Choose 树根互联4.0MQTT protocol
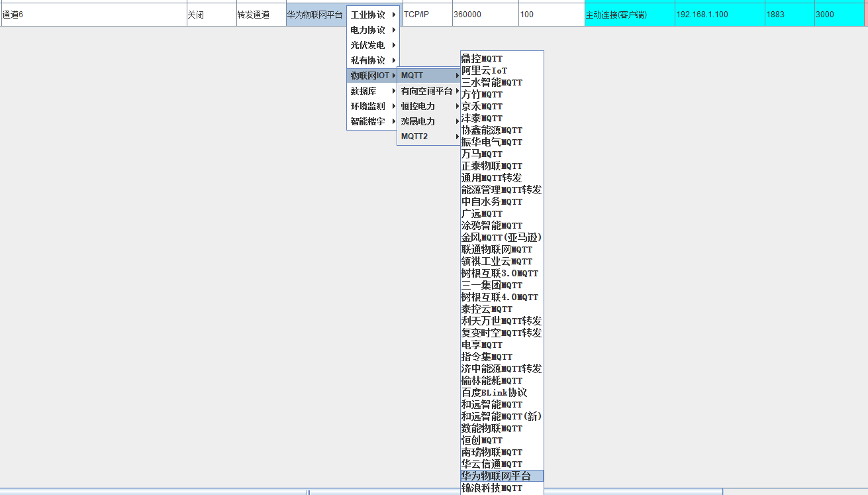868x495 pixels. [500, 297]
